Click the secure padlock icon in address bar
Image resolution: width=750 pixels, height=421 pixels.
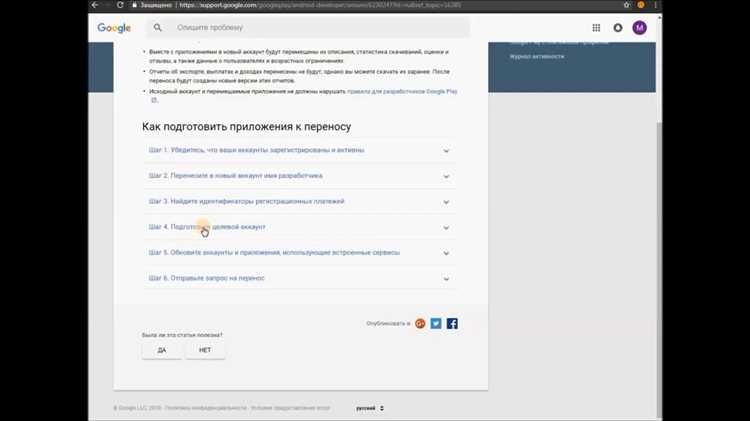[135, 5]
